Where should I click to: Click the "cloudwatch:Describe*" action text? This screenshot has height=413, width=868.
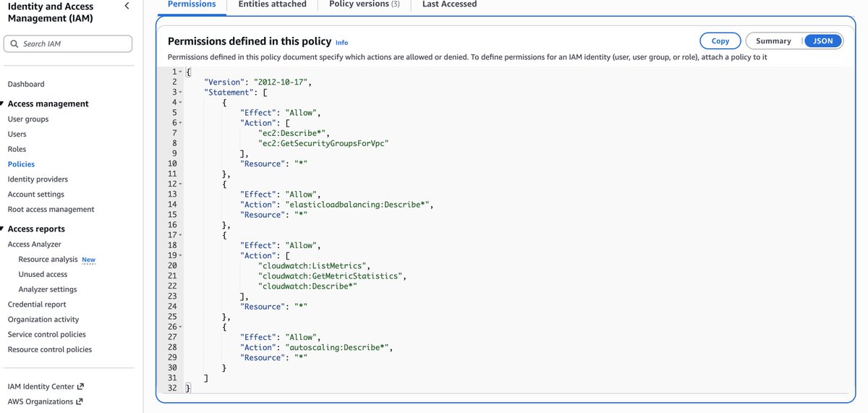point(308,286)
